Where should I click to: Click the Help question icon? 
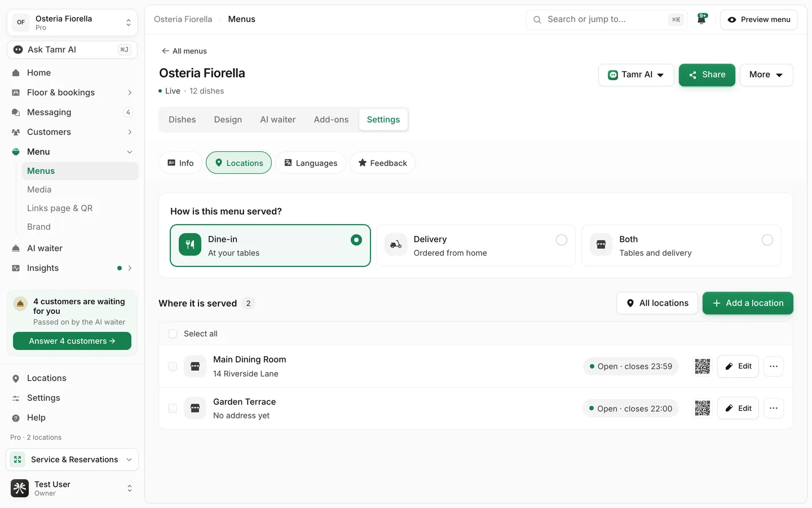[x=16, y=418]
